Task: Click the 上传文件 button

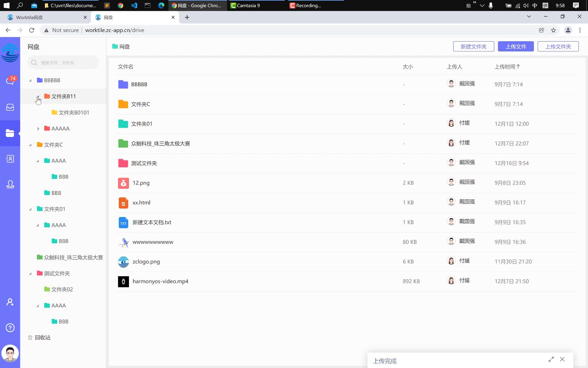Action: pos(516,46)
